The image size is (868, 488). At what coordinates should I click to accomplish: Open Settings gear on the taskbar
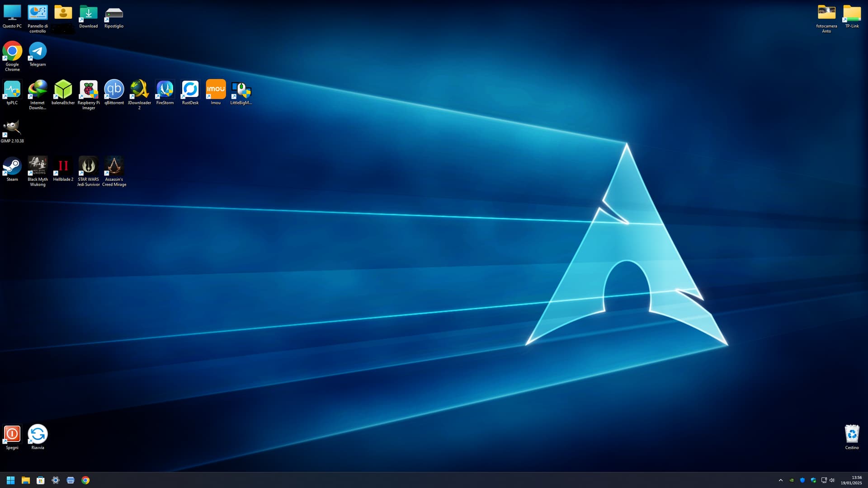click(56, 480)
